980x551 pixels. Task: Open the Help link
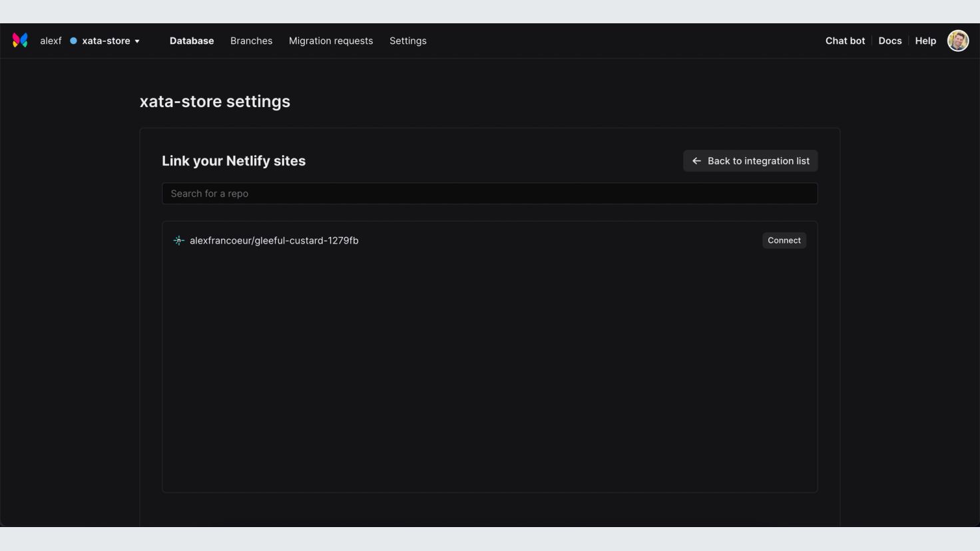[x=925, y=41]
